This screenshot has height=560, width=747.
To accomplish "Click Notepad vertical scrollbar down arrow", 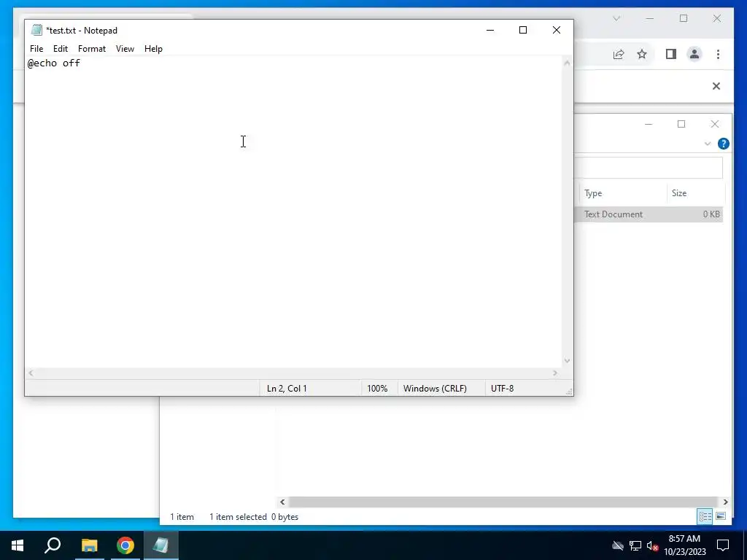I will coord(567,360).
